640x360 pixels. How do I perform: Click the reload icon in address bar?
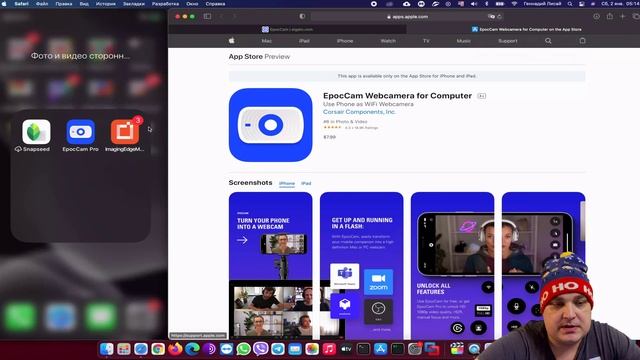[x=499, y=17]
